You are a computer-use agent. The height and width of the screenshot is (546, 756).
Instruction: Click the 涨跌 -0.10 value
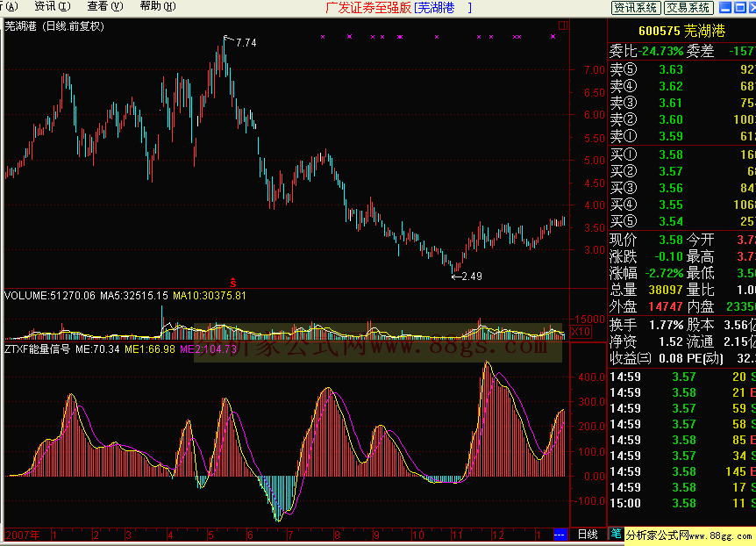[x=668, y=256]
